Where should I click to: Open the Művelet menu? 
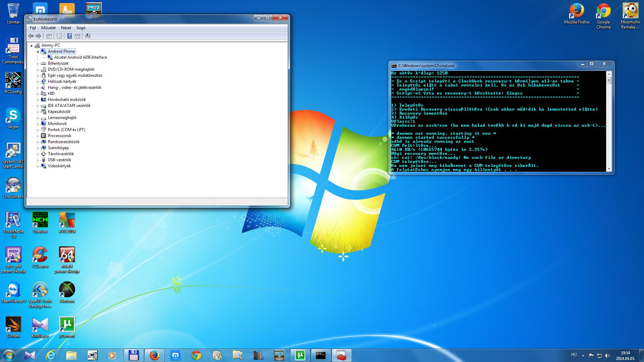tap(48, 28)
